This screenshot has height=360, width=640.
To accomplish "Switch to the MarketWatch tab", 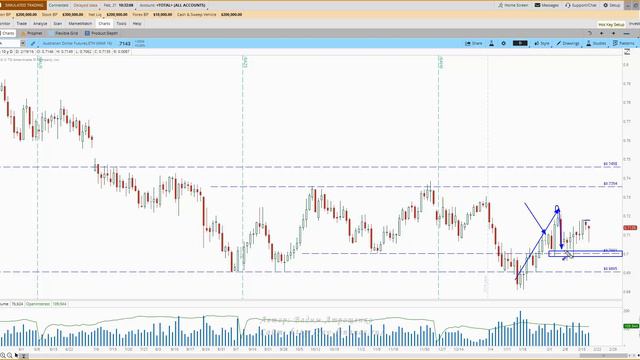I will pos(80,24).
